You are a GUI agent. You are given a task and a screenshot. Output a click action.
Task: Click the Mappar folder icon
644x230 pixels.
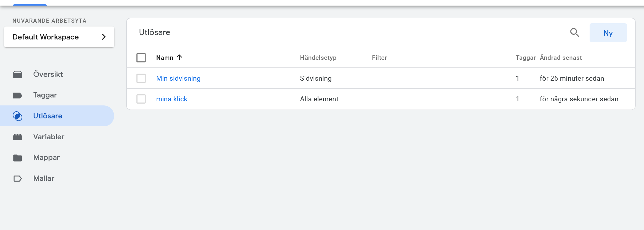tap(18, 158)
